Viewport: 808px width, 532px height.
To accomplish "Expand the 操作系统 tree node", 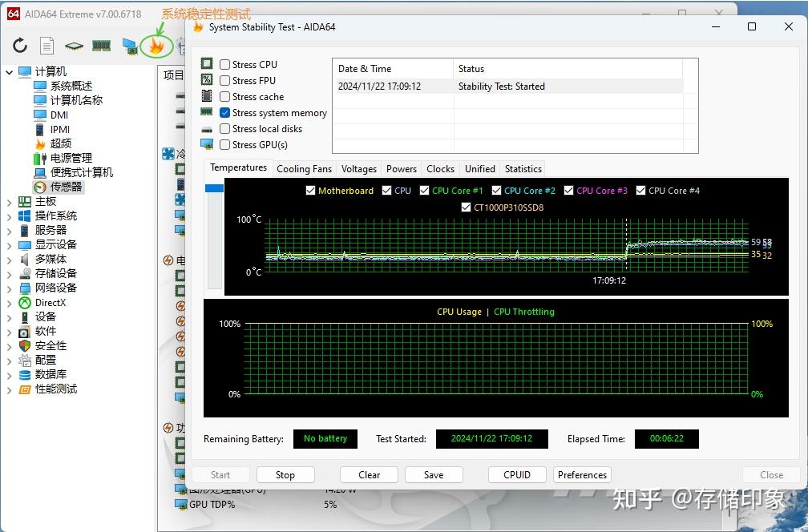I will [10, 216].
